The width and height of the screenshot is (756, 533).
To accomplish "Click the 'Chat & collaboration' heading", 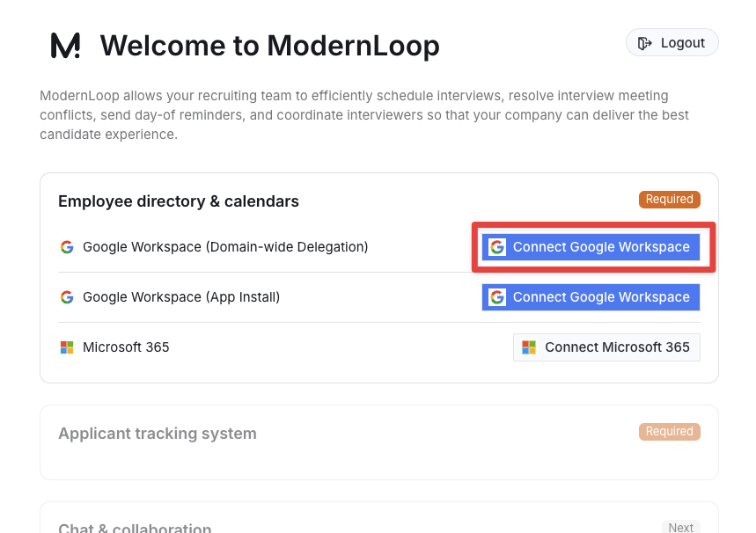I will (135, 528).
